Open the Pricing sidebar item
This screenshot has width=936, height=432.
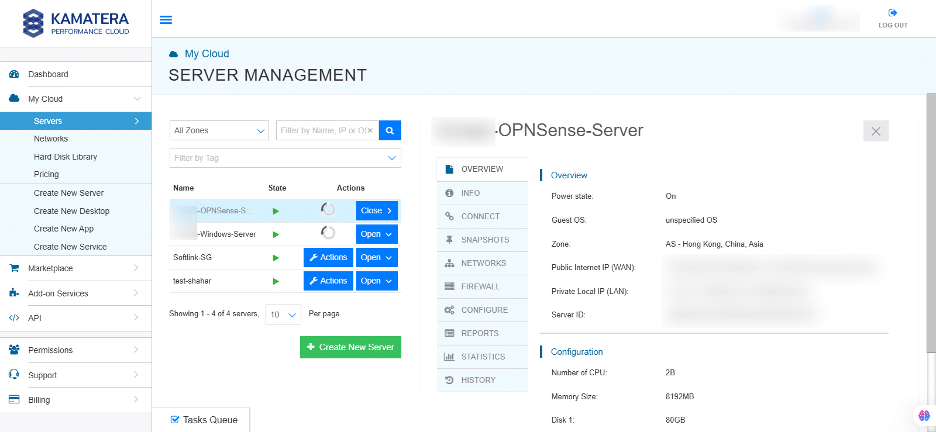[x=46, y=175]
